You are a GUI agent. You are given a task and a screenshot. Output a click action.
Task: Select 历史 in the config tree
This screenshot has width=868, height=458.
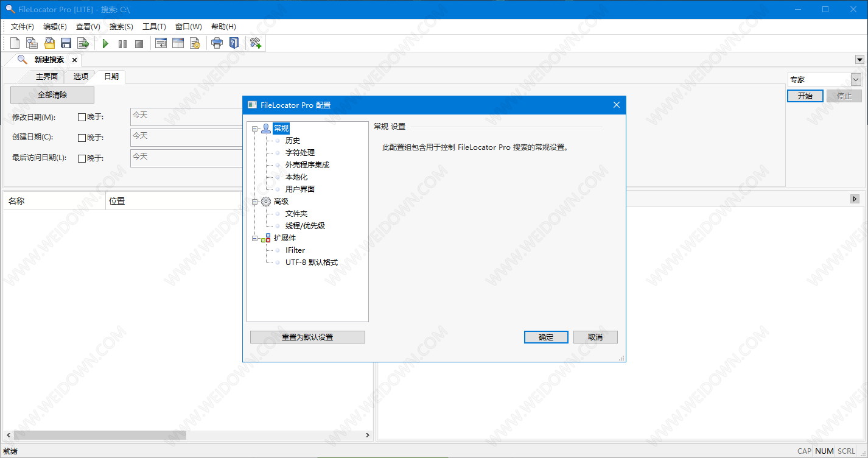[293, 141]
